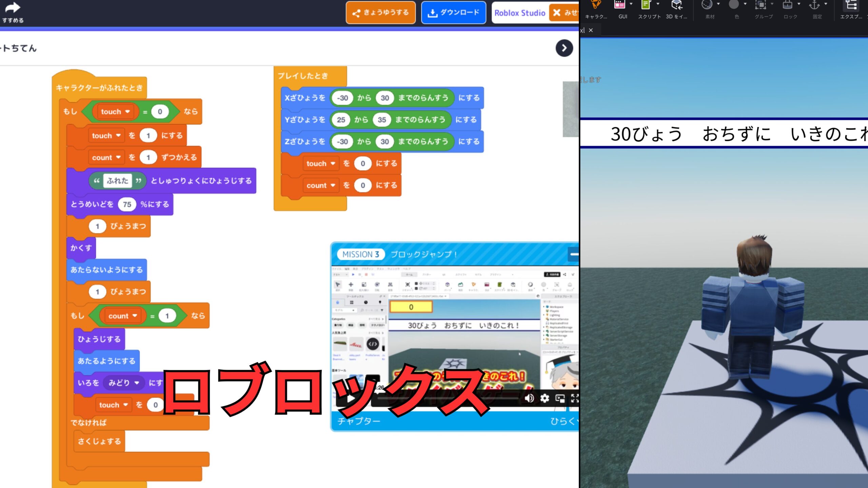Minimize the MISSION 3 panel

pyautogui.click(x=574, y=254)
